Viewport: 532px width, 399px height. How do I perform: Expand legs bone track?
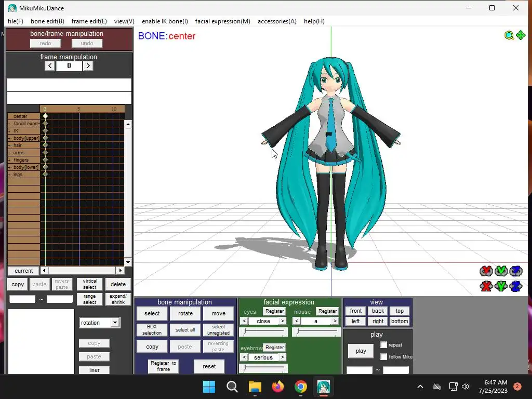coord(9,175)
